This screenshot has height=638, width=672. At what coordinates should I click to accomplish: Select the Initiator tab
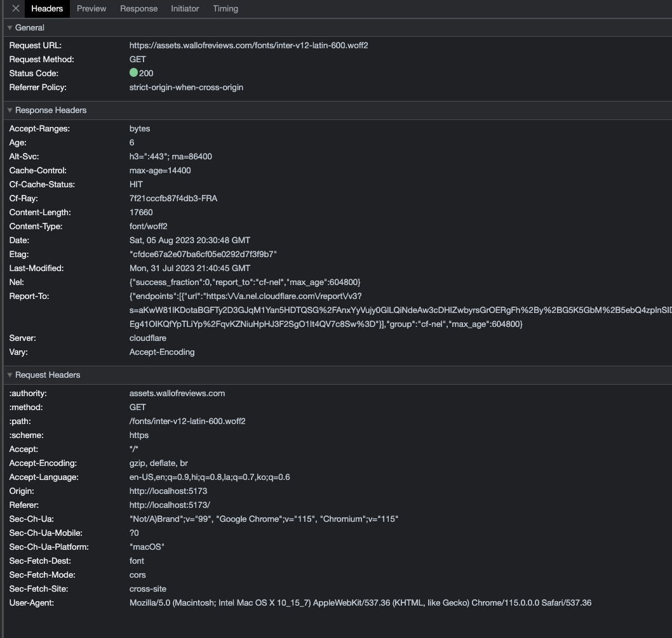coord(185,8)
